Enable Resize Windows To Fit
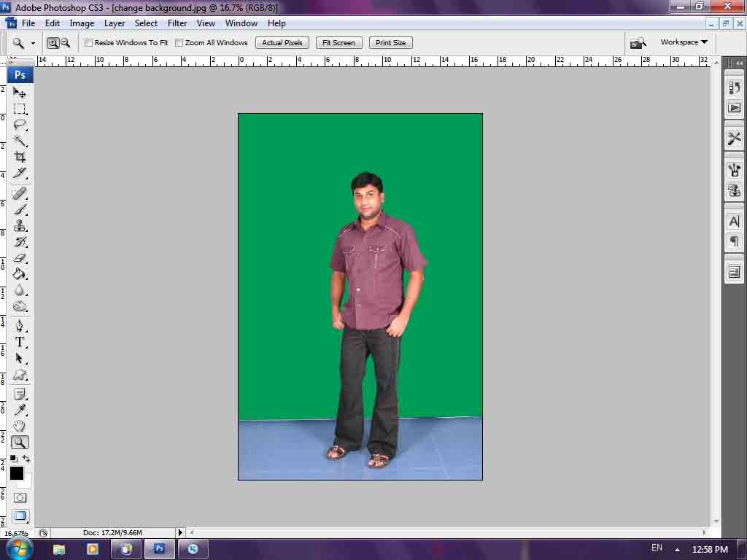Image resolution: width=747 pixels, height=560 pixels. pos(88,42)
